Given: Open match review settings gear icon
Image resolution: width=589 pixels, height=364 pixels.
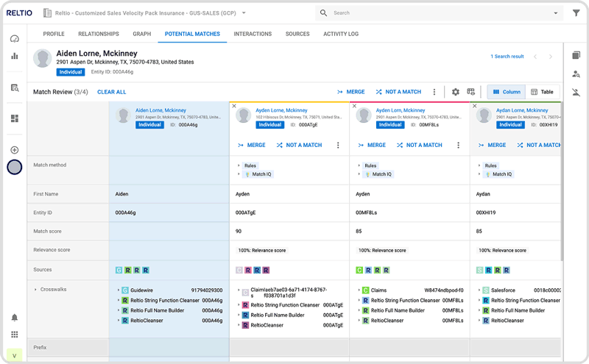Looking at the screenshot, I should (x=455, y=92).
